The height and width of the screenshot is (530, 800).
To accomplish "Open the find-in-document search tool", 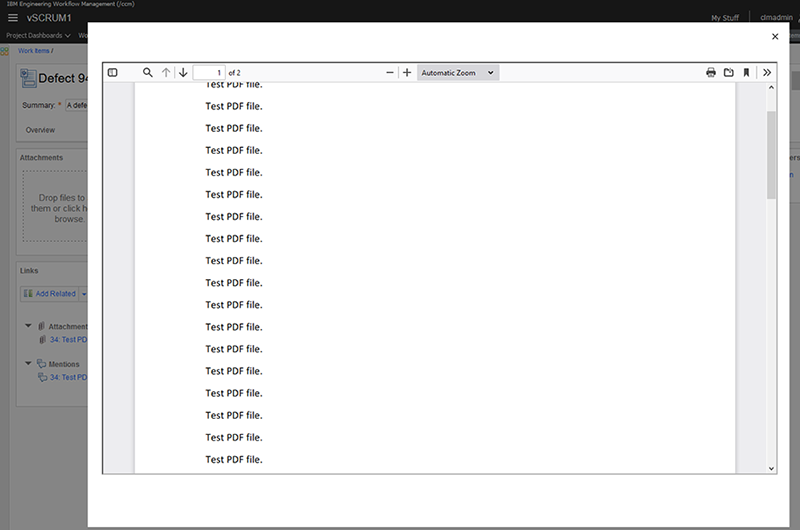I will tap(148, 73).
